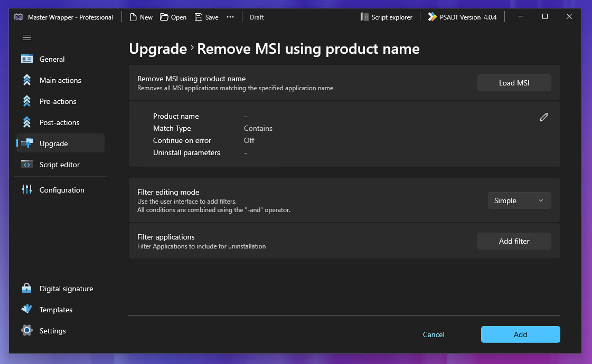Click the Upgrade breadcrumb in heading

click(158, 49)
